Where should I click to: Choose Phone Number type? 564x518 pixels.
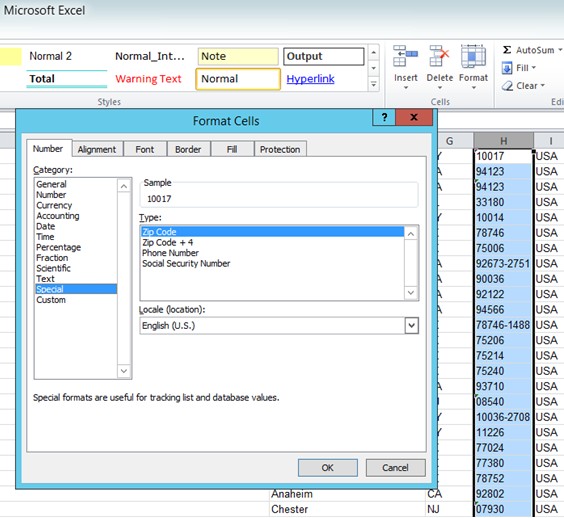[272, 253]
